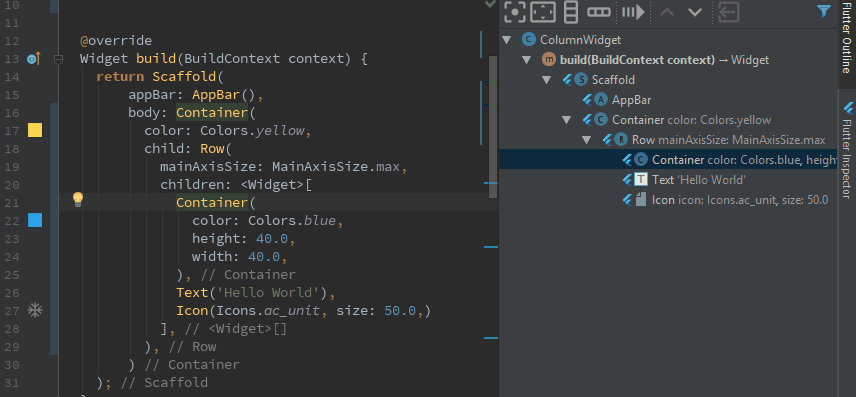Click the Add Padding toolbar icon
Image resolution: width=856 pixels, height=397 pixels.
(542, 12)
